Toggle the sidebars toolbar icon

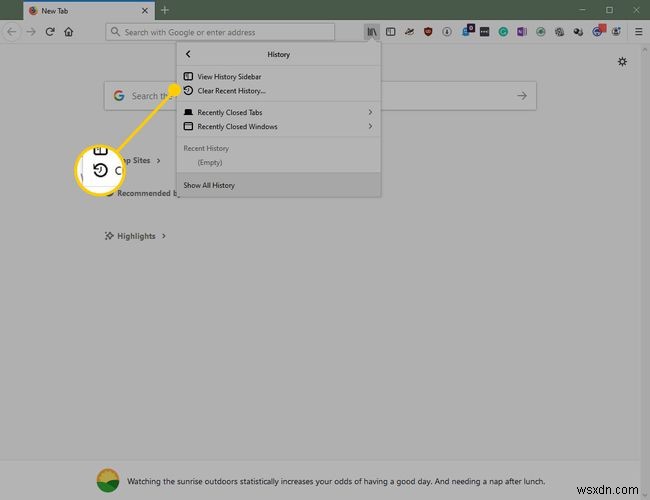[390, 32]
